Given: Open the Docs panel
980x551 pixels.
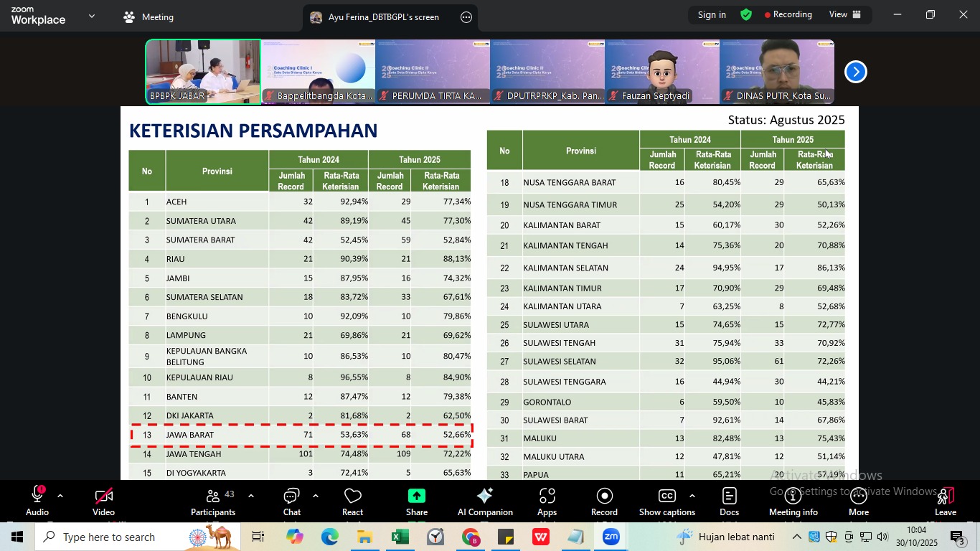Looking at the screenshot, I should click(729, 501).
